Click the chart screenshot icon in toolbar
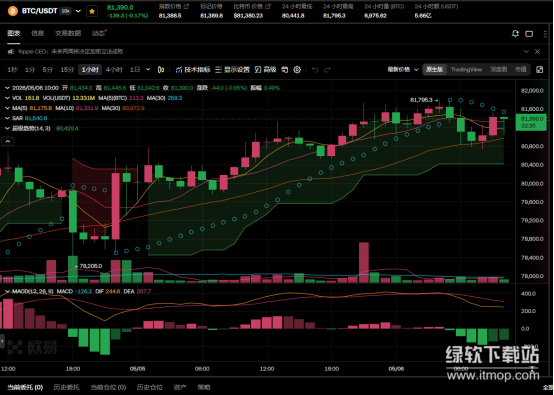The image size is (554, 395). 285,70
